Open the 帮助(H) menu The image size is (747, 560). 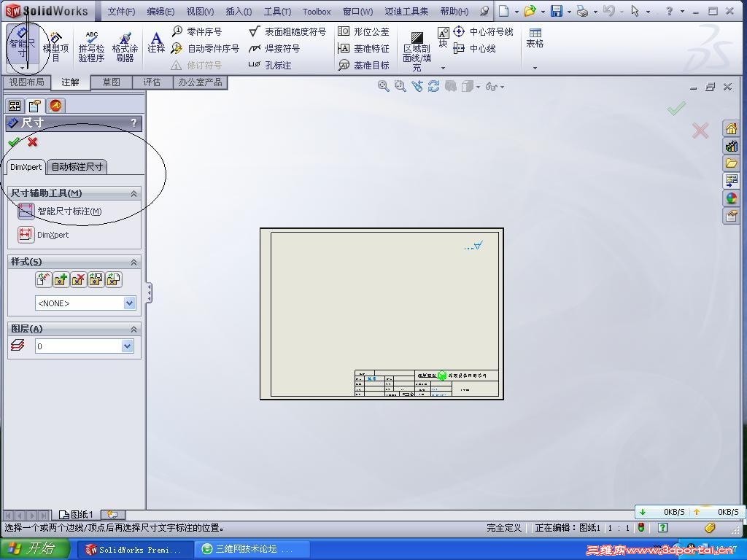coord(454,11)
